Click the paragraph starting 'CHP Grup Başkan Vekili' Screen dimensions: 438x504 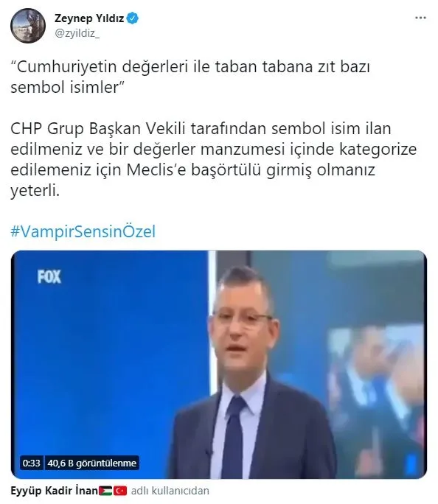pyautogui.click(x=214, y=159)
